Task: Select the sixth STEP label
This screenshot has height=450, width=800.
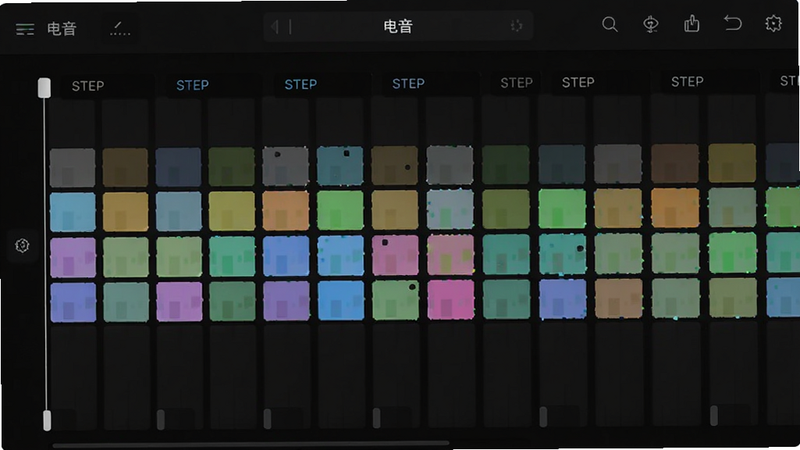Action: pyautogui.click(x=578, y=82)
